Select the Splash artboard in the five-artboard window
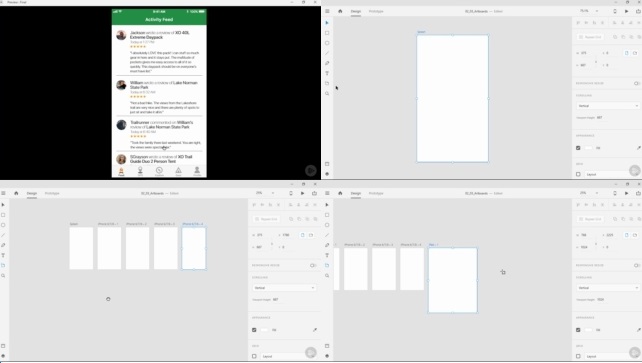 click(x=81, y=248)
